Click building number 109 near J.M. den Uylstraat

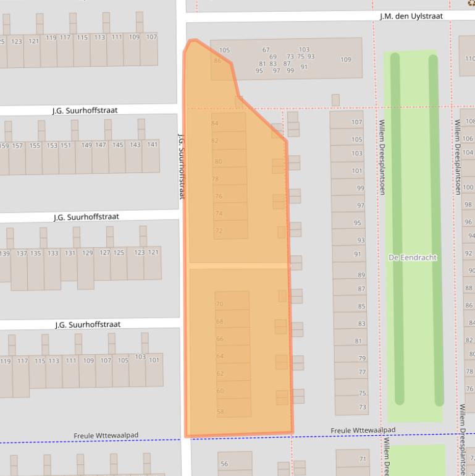(345, 60)
